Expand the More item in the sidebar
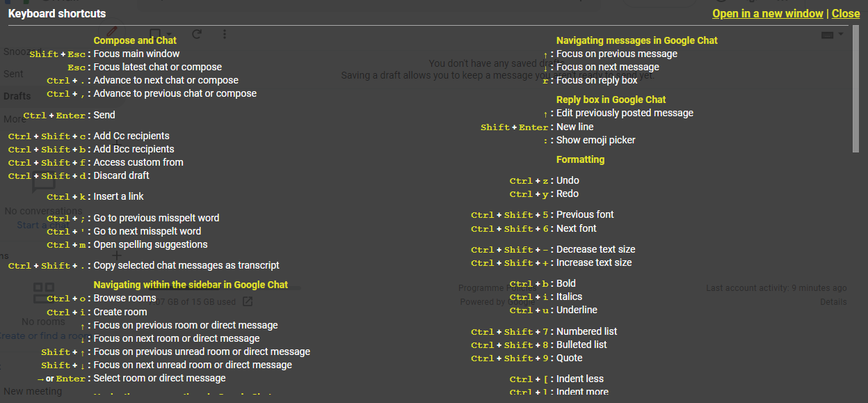The image size is (868, 403). tap(14, 118)
